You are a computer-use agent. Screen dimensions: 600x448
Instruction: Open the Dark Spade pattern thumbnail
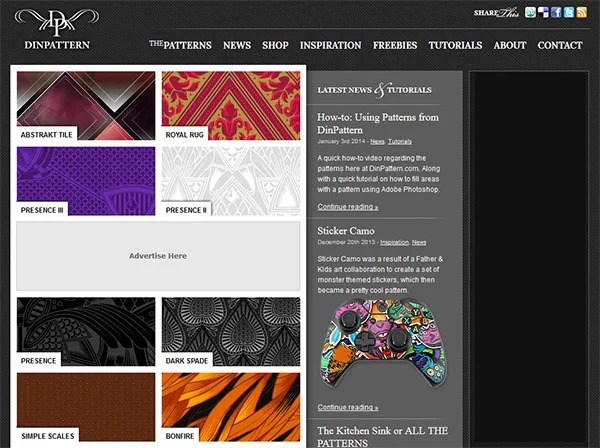[x=231, y=332]
